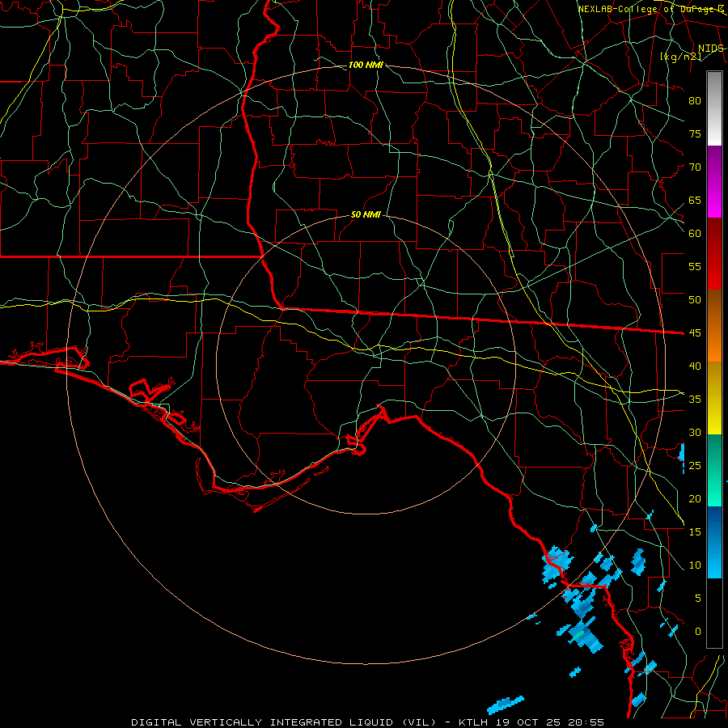Select the 80 value on the scale

(x=695, y=101)
